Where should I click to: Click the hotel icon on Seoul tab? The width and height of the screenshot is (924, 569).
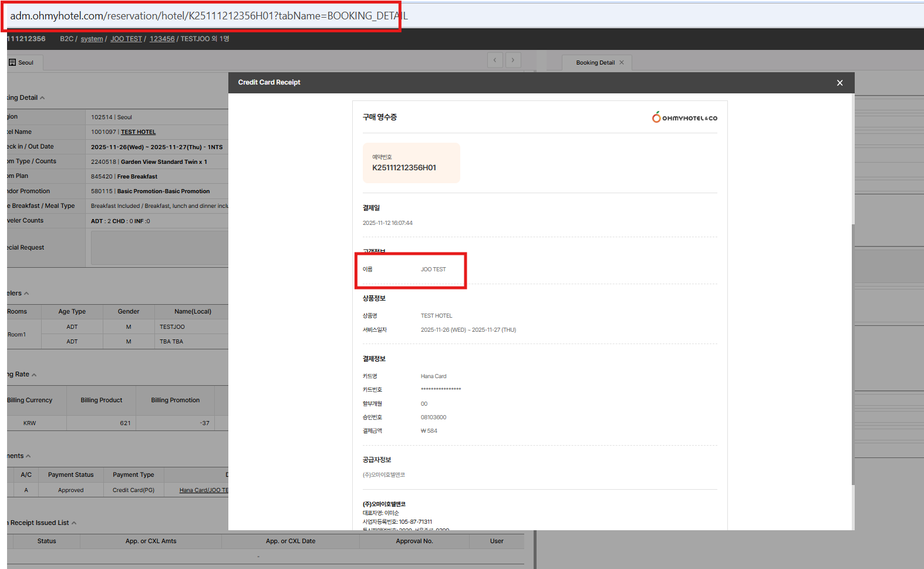pos(12,62)
